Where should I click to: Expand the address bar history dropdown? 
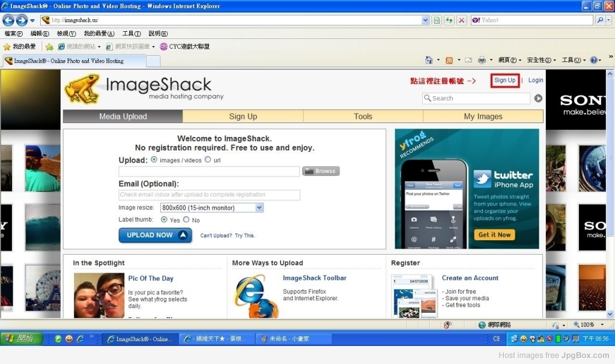(425, 20)
